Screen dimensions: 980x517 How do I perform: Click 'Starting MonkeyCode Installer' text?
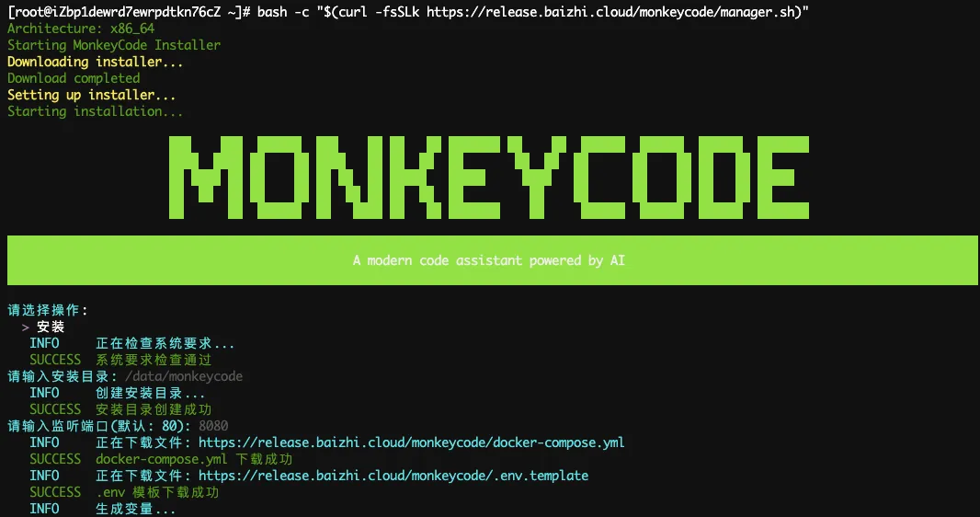tap(114, 45)
